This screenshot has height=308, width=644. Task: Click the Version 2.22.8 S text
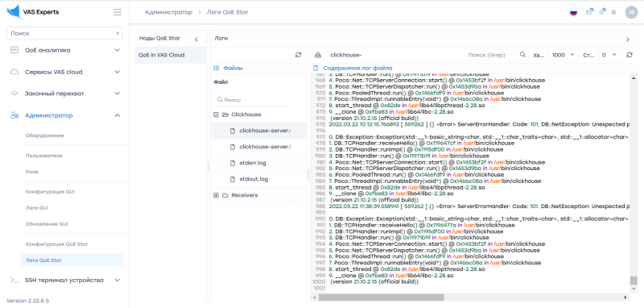pos(28,301)
